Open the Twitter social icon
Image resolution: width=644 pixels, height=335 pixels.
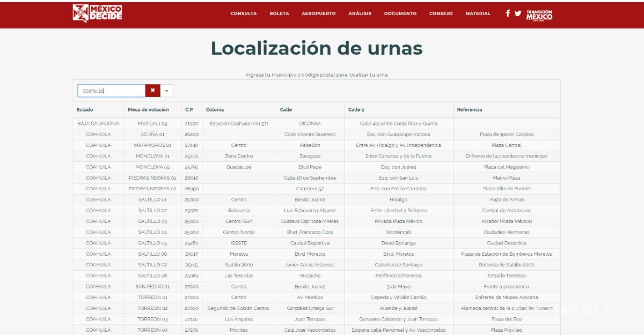(x=518, y=13)
